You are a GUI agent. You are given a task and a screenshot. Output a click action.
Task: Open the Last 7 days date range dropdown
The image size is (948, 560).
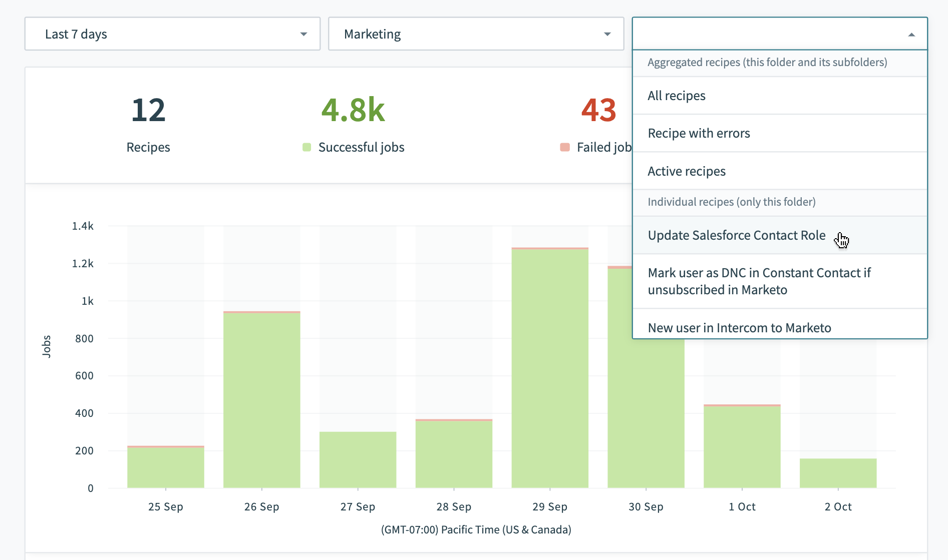[172, 34]
